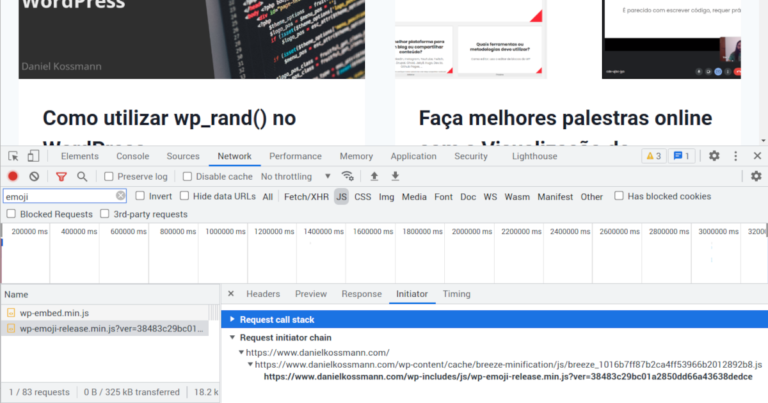Select the wp-embed.min.js request row
This screenshot has height=403, width=768.
point(105,312)
